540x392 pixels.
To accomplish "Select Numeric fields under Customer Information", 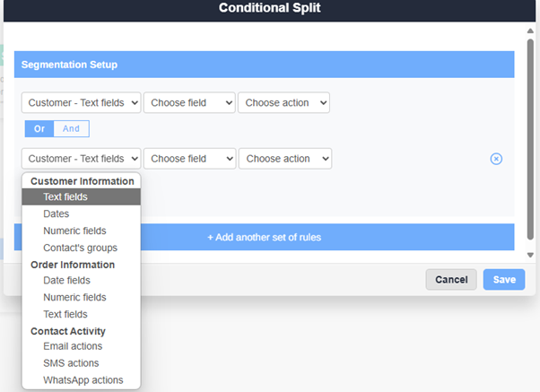I will [x=74, y=231].
